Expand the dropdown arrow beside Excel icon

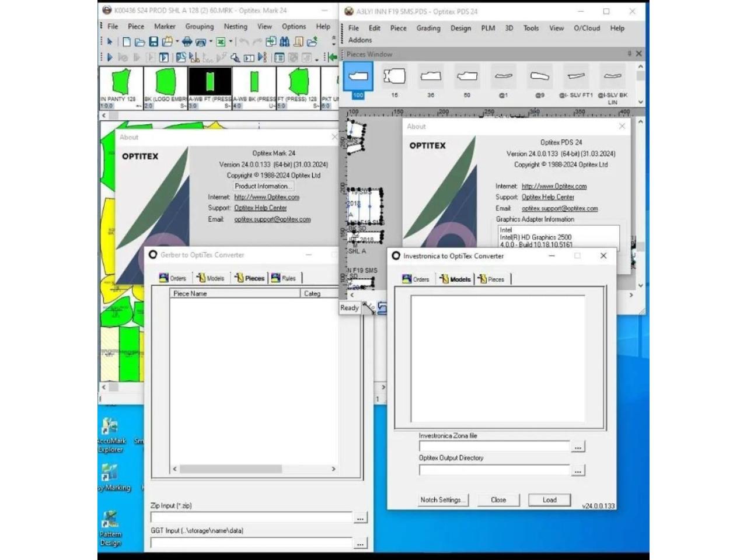pyautogui.click(x=231, y=42)
